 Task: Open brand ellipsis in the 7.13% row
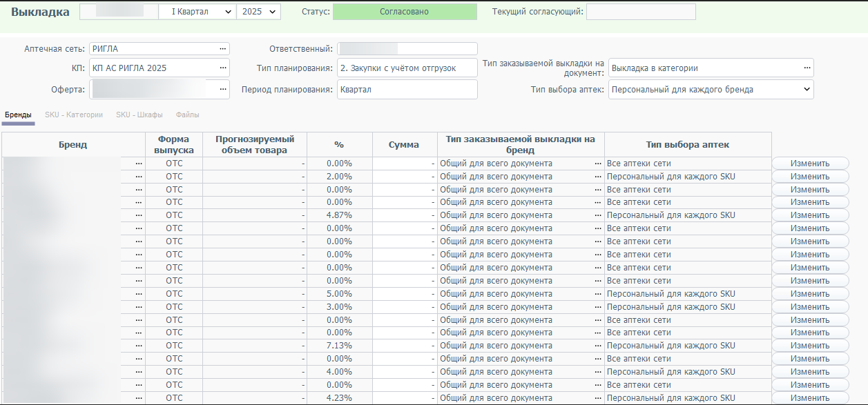point(139,346)
